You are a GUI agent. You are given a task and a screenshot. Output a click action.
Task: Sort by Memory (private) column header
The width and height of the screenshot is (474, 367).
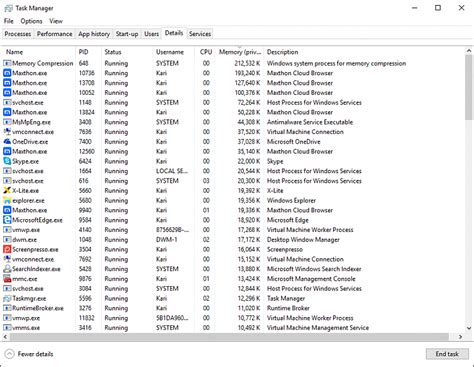click(239, 52)
